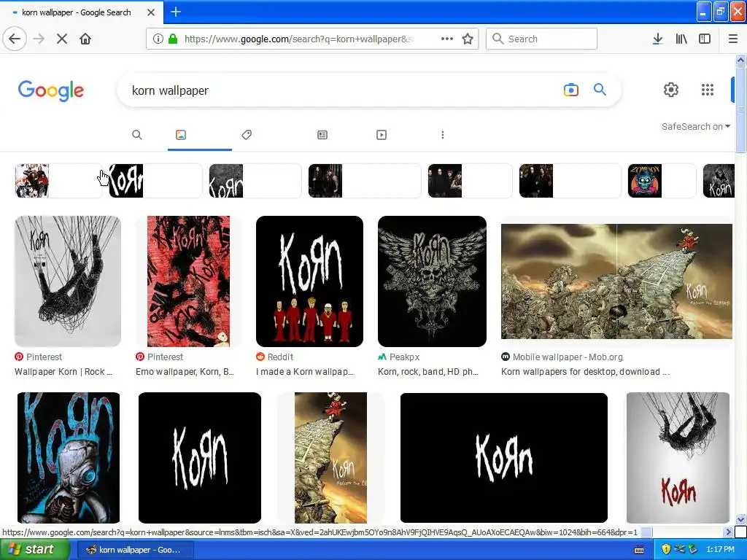Open I made a Korn wallpaper link
The image size is (747, 560).
click(x=305, y=371)
